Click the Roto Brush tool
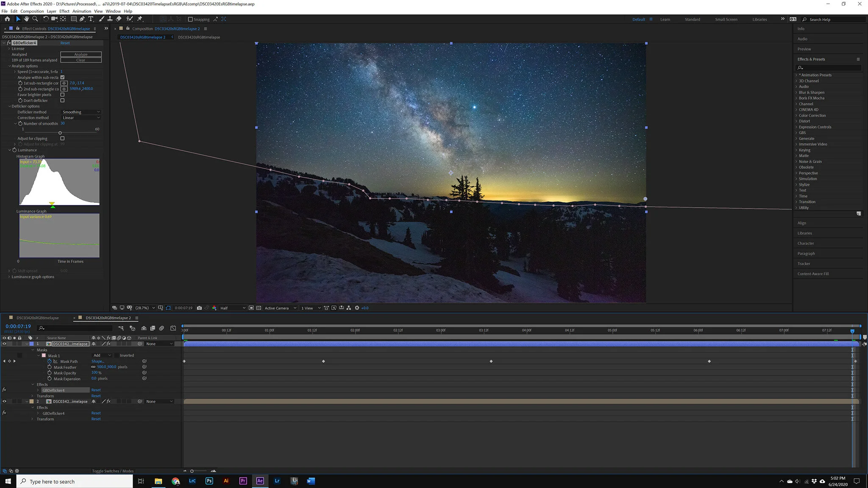Screen dimensions: 868x488 [x=129, y=19]
